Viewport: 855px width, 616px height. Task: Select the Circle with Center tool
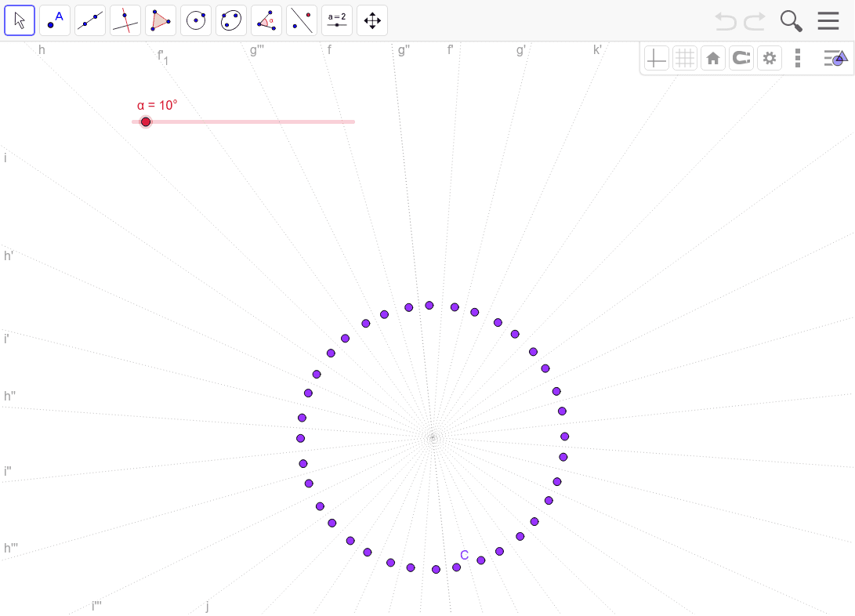click(196, 20)
